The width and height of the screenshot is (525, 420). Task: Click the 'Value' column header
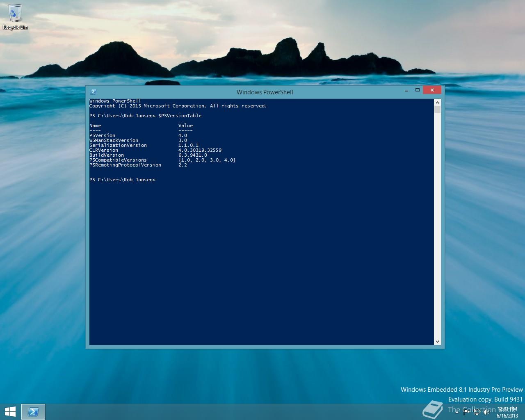coord(185,126)
